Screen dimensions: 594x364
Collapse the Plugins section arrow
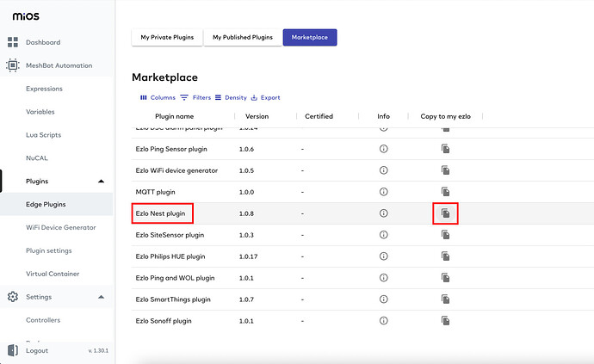click(x=101, y=181)
